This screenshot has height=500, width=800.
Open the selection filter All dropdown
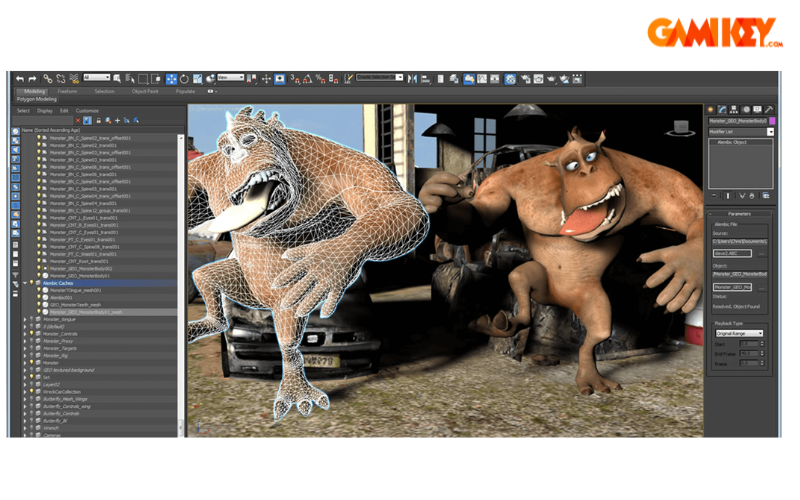pos(97,78)
